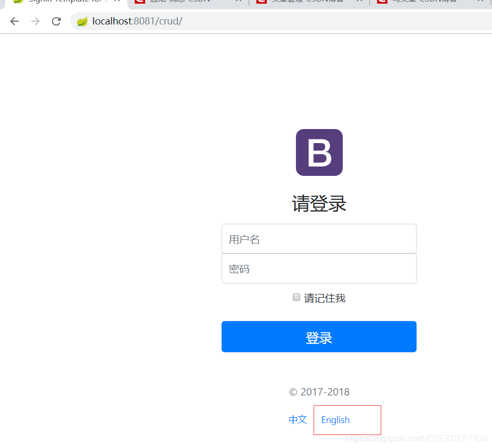Go back to the previous page
Image resolution: width=492 pixels, height=448 pixels.
click(15, 21)
